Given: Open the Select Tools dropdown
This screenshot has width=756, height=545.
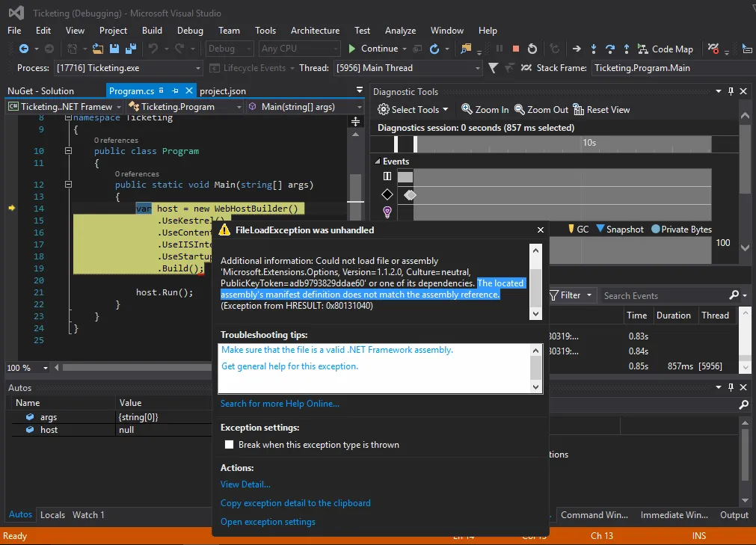Looking at the screenshot, I should tap(413, 110).
